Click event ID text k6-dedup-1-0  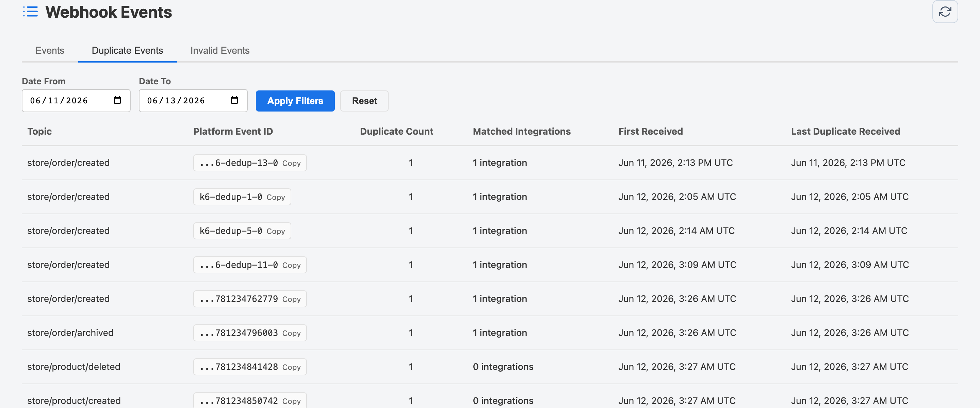click(x=231, y=197)
